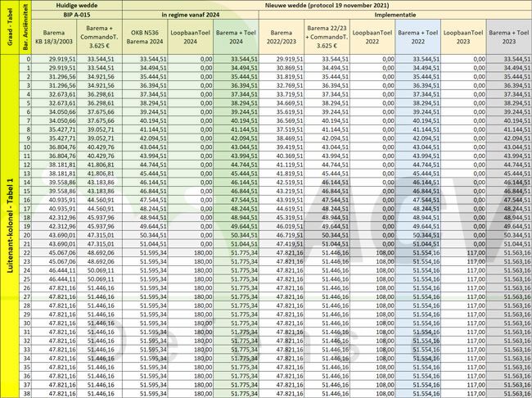Screen dimensions: 532x398
Task: Select LoopbaanToel 2024 value 0,00 in row 9
Action: [x=191, y=138]
